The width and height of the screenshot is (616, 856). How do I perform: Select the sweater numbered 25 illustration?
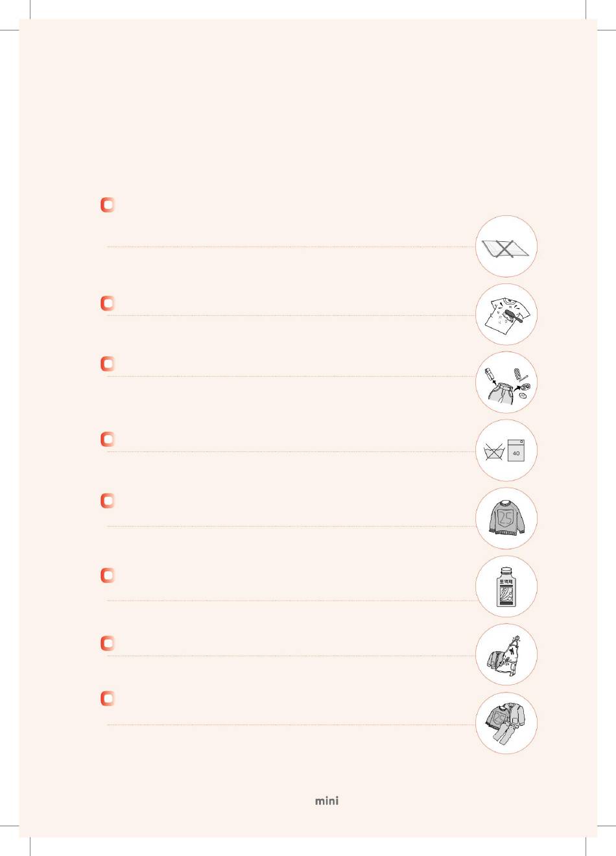(x=506, y=519)
